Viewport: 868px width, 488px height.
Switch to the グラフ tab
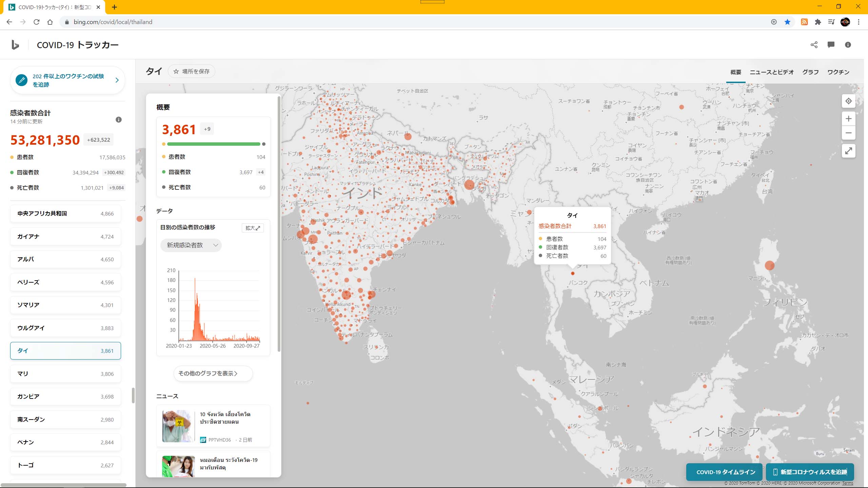[x=810, y=72]
